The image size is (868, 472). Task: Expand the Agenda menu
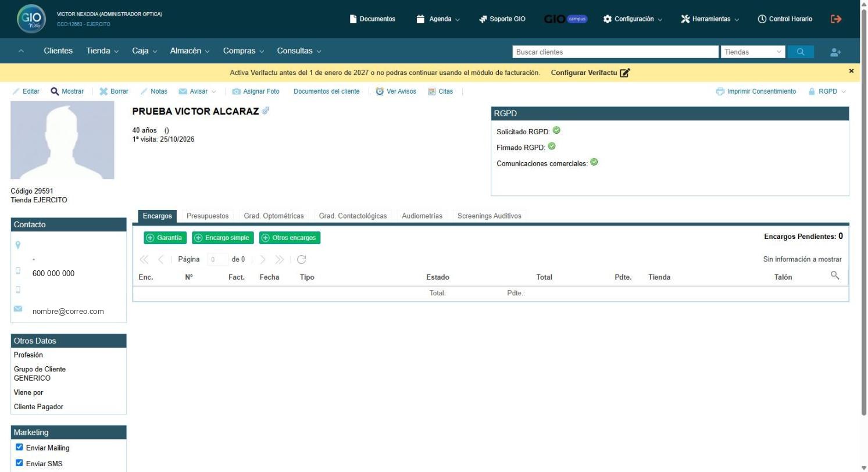coord(438,19)
